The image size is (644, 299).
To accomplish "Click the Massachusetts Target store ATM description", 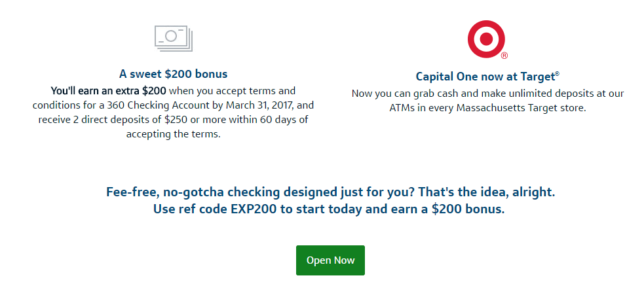I will tap(487, 108).
